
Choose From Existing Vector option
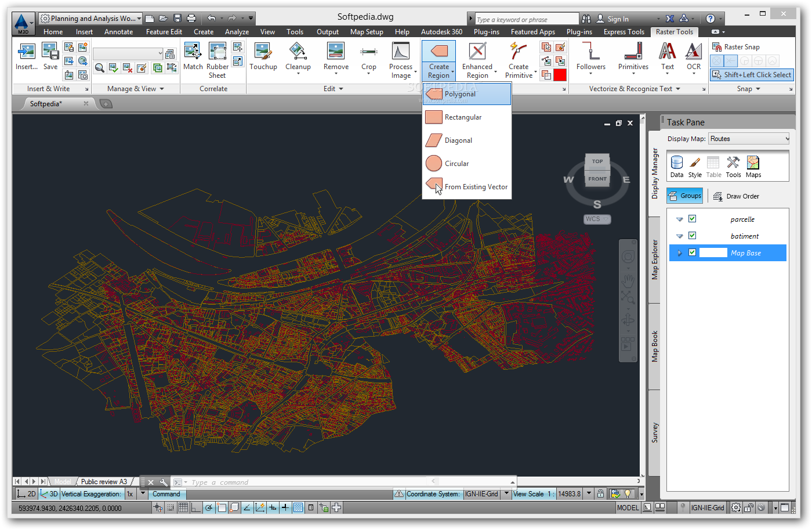(467, 187)
